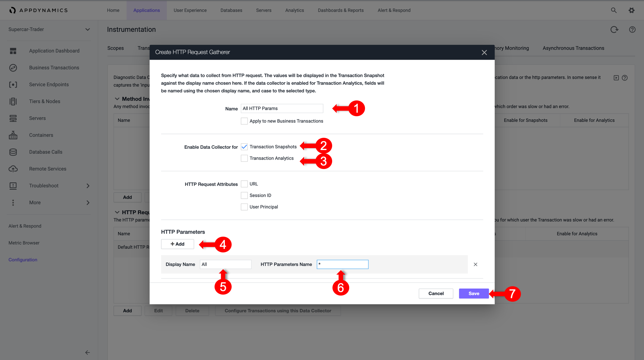
Task: Check Apply to new Business Transactions
Action: point(244,121)
